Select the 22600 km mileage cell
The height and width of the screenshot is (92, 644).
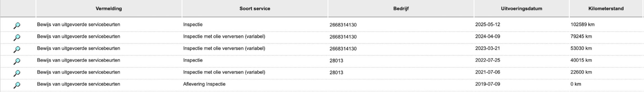click(581, 72)
